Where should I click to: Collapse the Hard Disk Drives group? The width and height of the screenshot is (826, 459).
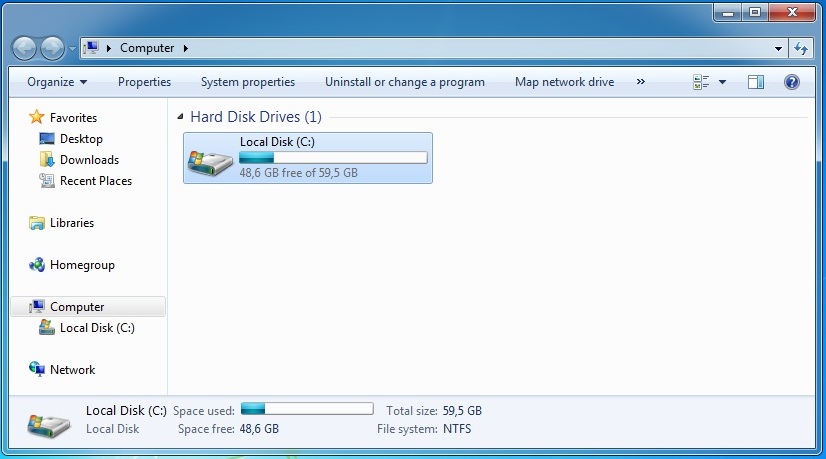pyautogui.click(x=180, y=116)
